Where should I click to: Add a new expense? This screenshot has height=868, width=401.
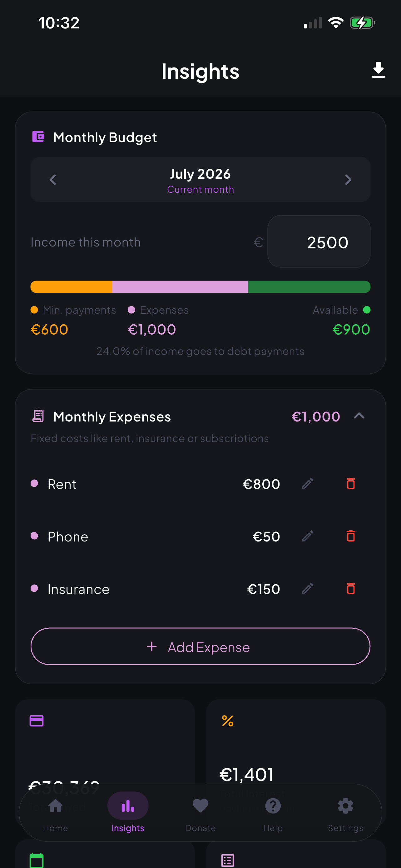click(200, 646)
